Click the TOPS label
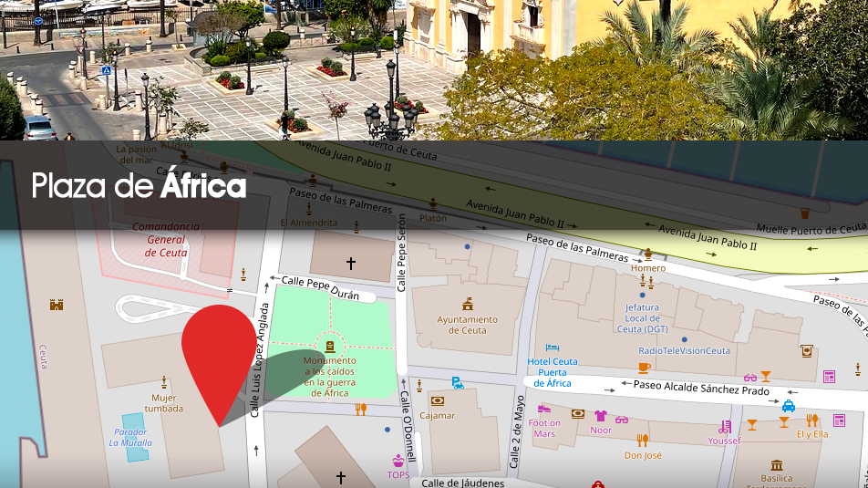This screenshot has height=488, width=868. (398, 474)
